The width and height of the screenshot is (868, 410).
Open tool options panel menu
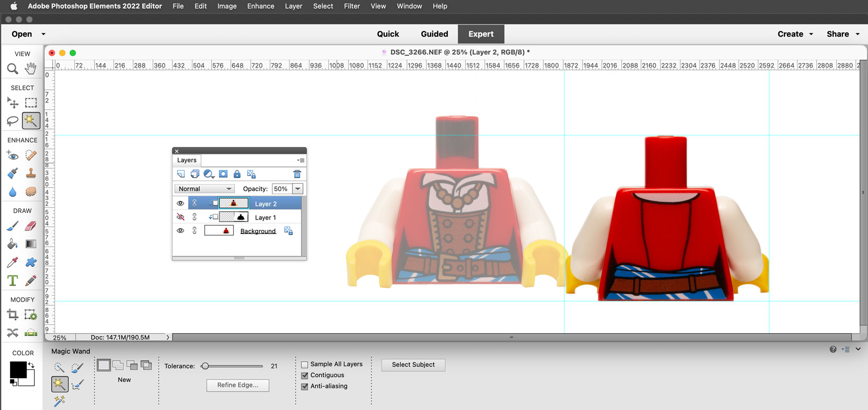tap(846, 349)
